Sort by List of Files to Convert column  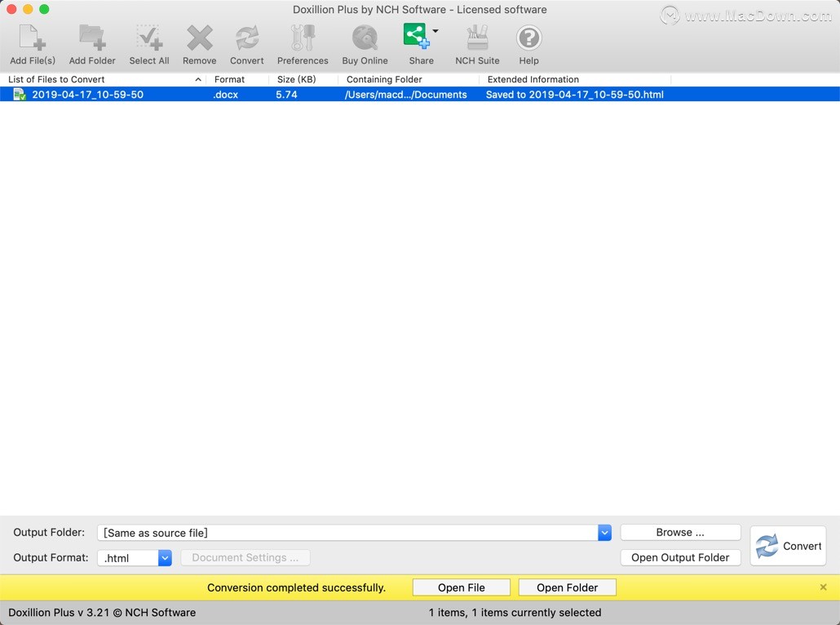(103, 79)
